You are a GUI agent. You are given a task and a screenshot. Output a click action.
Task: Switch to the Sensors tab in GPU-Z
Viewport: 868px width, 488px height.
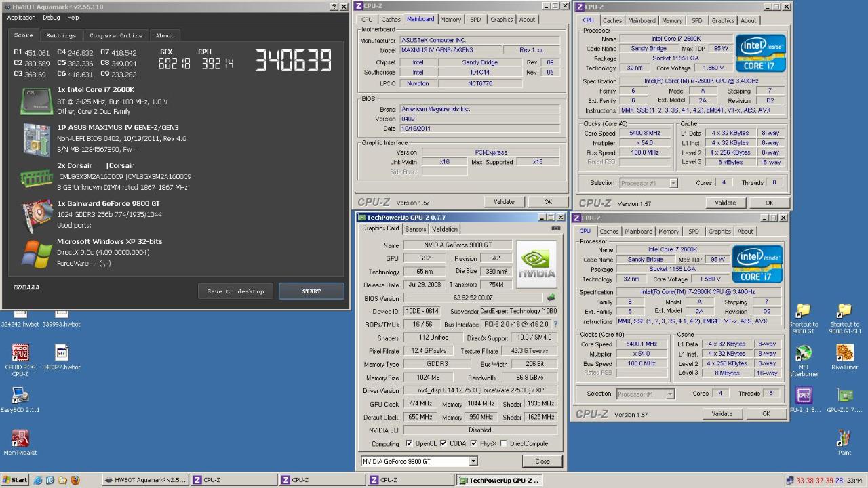tap(416, 229)
